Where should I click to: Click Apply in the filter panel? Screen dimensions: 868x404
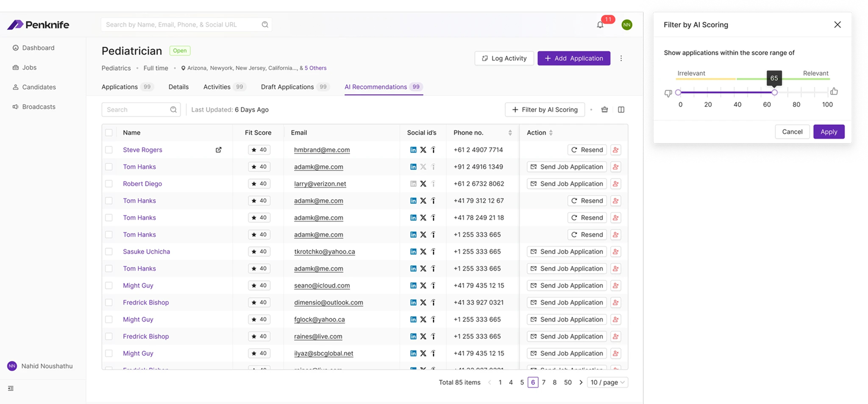coord(829,132)
